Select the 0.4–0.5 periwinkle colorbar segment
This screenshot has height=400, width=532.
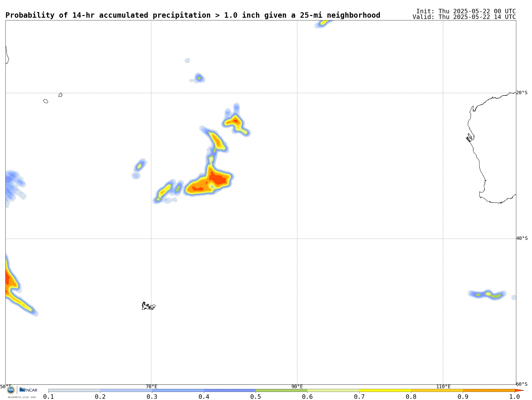click(x=230, y=390)
